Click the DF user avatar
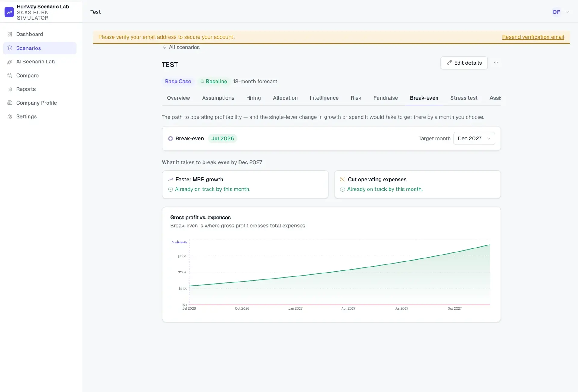This screenshot has height=392, width=578. 556,12
